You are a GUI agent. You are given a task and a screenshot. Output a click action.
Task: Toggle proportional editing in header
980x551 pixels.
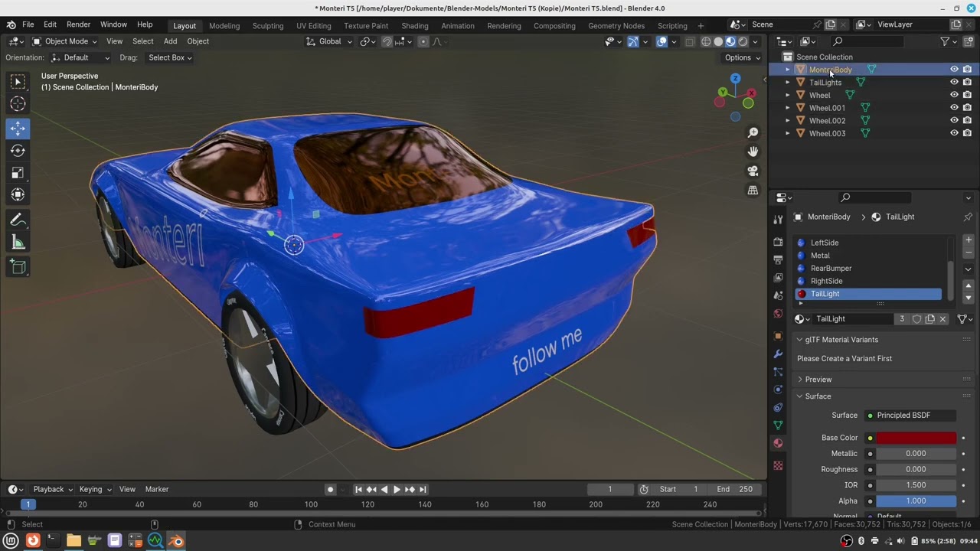pos(423,41)
